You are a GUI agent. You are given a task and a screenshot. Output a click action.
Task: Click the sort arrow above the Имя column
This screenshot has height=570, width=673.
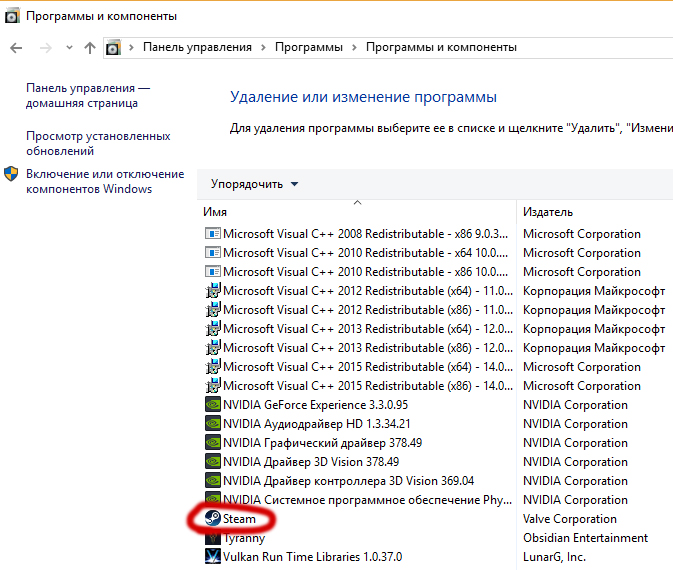click(358, 202)
